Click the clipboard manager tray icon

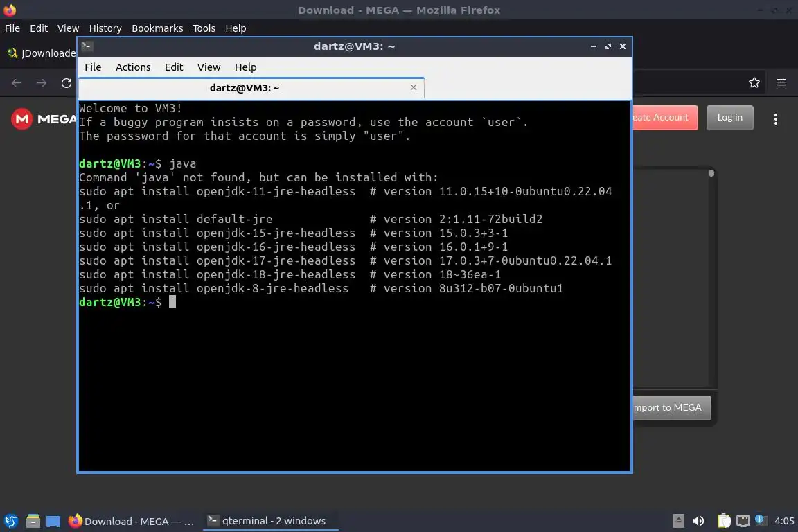(724, 521)
